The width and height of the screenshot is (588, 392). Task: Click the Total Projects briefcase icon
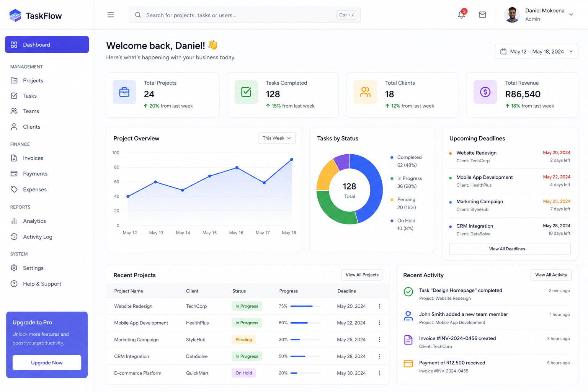coord(124,92)
